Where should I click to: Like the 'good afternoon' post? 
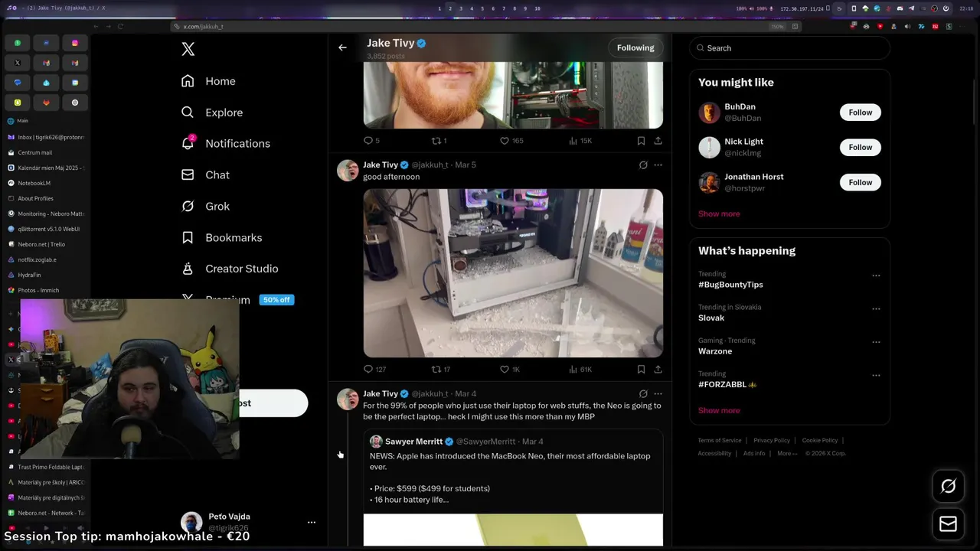coord(510,369)
